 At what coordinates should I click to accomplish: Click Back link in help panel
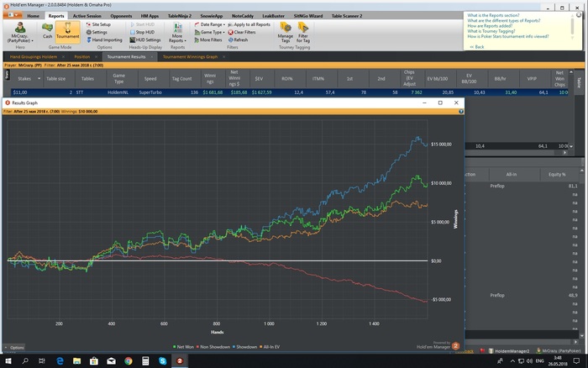pos(477,47)
